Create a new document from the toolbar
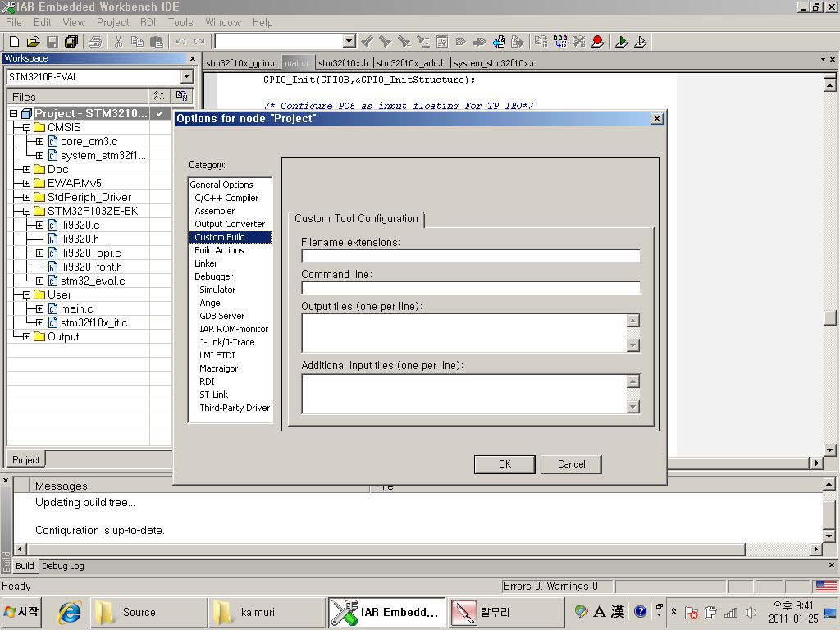Screen dimensions: 840x630 (x=15, y=42)
